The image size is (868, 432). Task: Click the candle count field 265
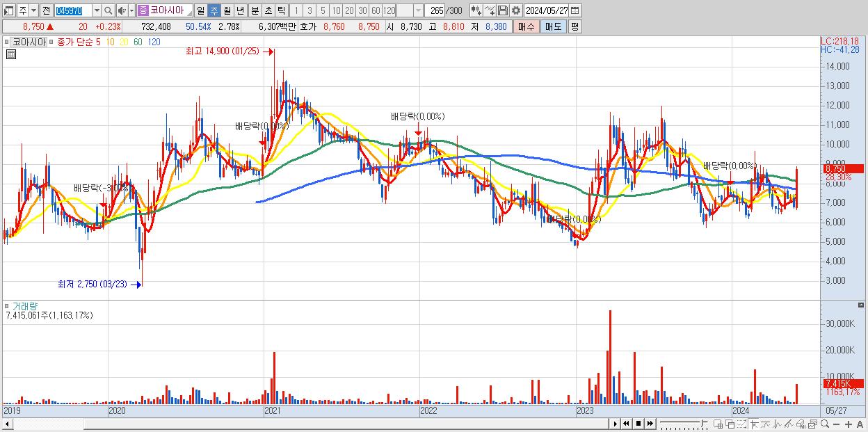(x=435, y=10)
